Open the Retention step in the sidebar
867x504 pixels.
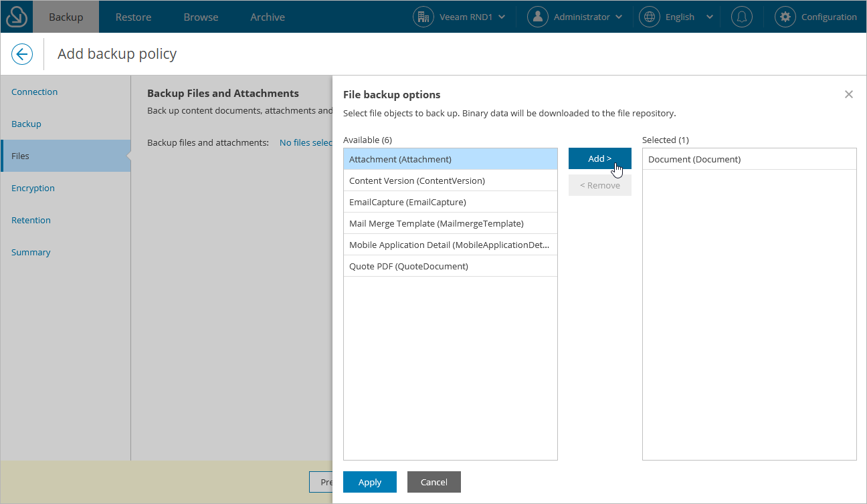[x=31, y=220]
